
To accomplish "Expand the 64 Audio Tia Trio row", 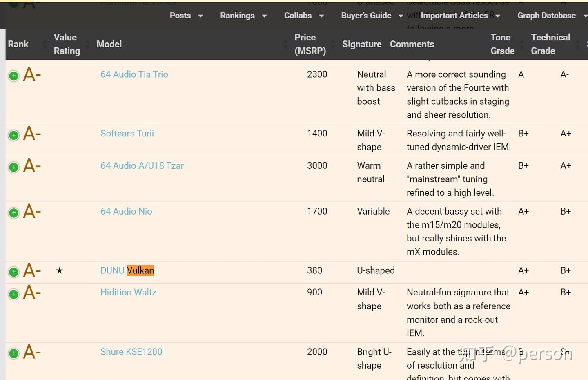I will coord(14,76).
